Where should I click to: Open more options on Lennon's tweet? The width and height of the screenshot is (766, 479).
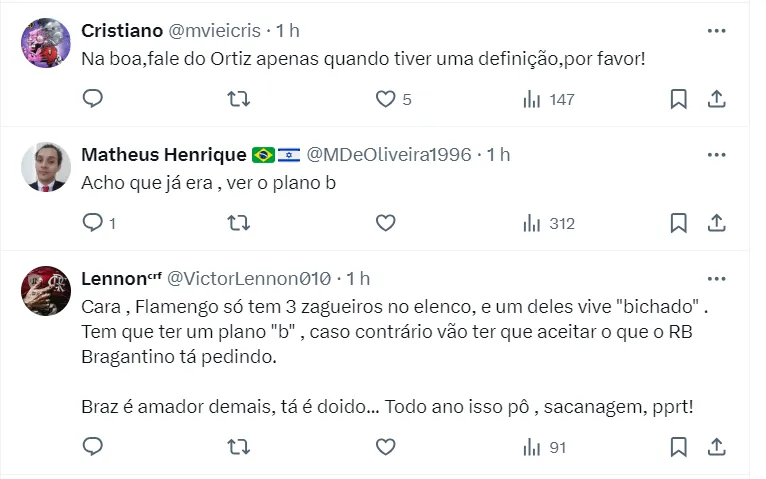[716, 278]
